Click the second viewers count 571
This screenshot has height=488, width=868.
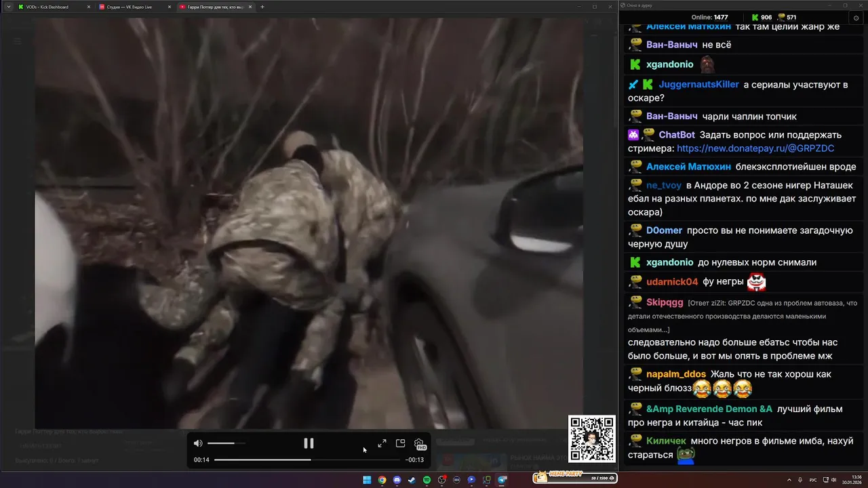coord(787,18)
